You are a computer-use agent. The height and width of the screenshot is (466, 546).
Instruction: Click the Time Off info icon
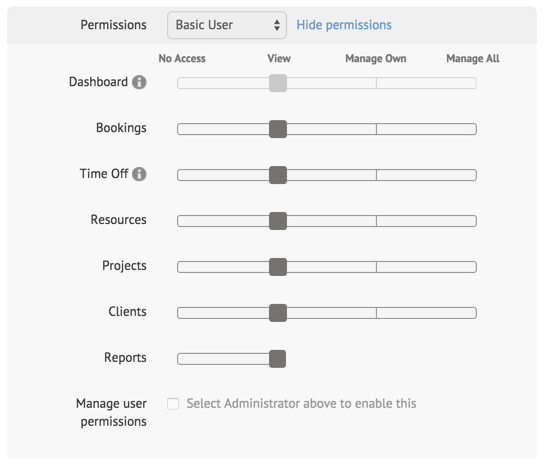click(x=139, y=174)
